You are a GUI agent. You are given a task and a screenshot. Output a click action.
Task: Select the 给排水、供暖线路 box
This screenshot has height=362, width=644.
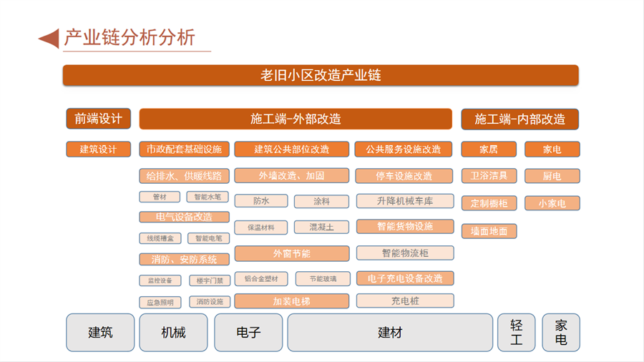click(184, 176)
